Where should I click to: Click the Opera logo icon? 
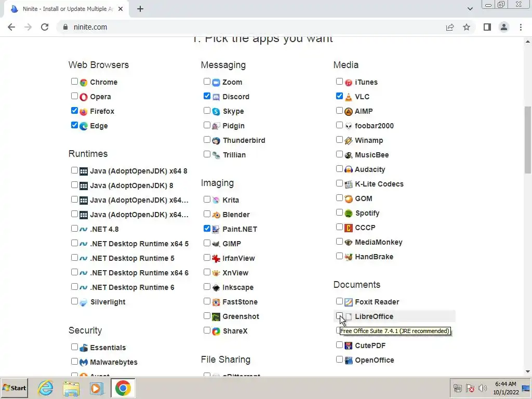coord(84,97)
